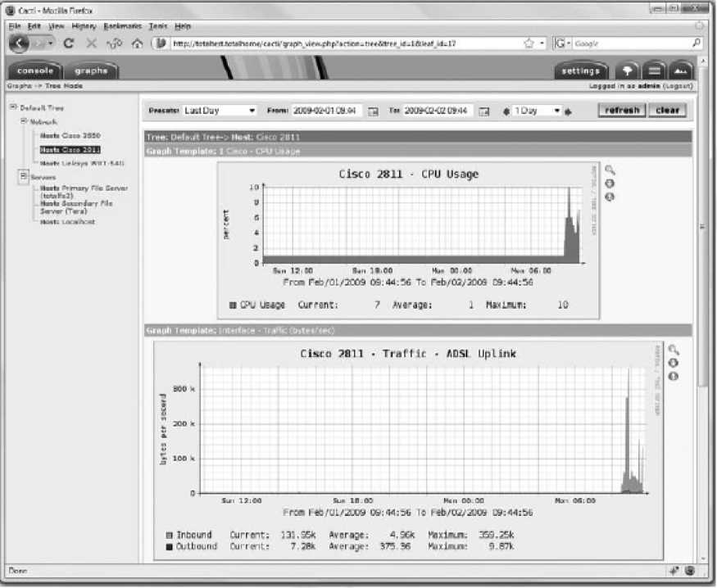Screen dimensions: 717x588
Task: Open the From date calendar picker
Action: 373,111
